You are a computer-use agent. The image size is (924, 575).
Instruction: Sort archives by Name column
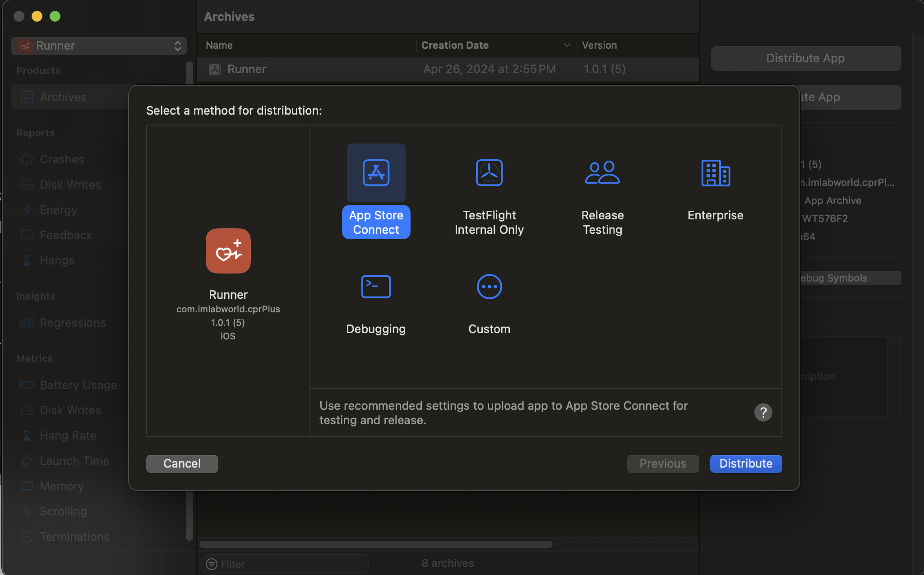(x=219, y=45)
